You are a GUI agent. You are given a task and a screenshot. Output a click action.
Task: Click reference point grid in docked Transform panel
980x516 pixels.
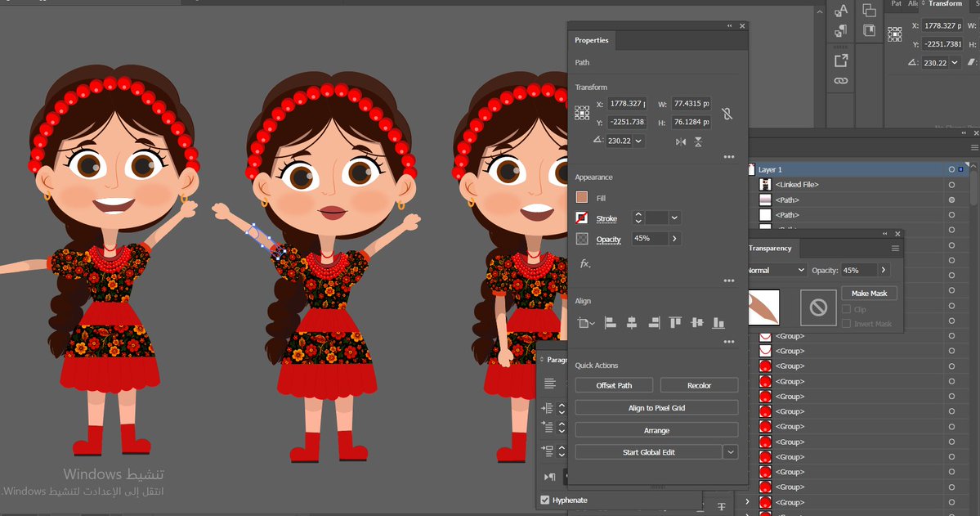[x=894, y=34]
